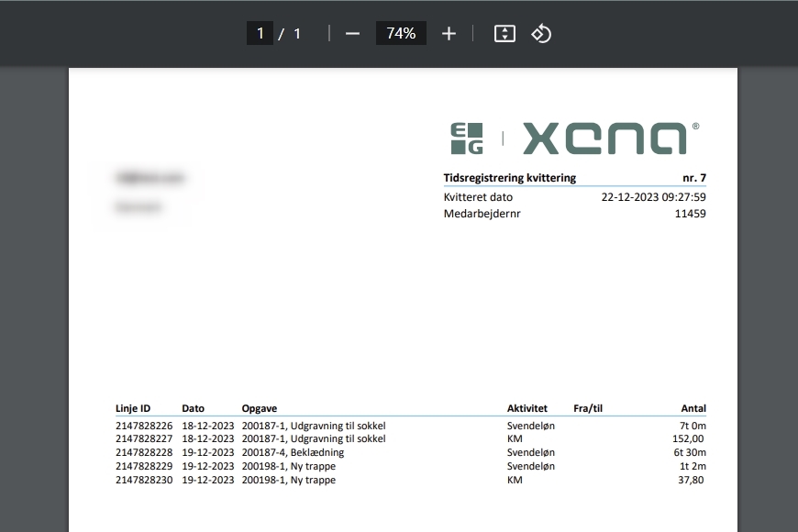Viewport: 798px width, 532px height.
Task: Click the Xena logo in the header
Action: (605, 139)
